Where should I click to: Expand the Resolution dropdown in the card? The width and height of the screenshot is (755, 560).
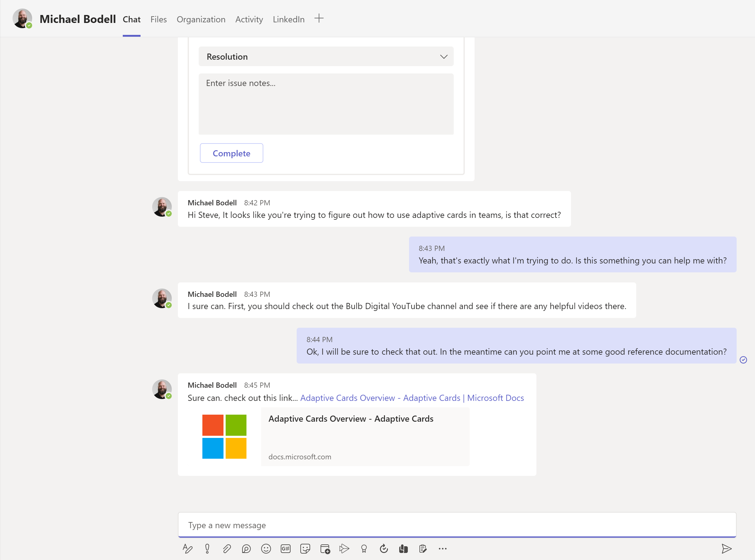444,57
